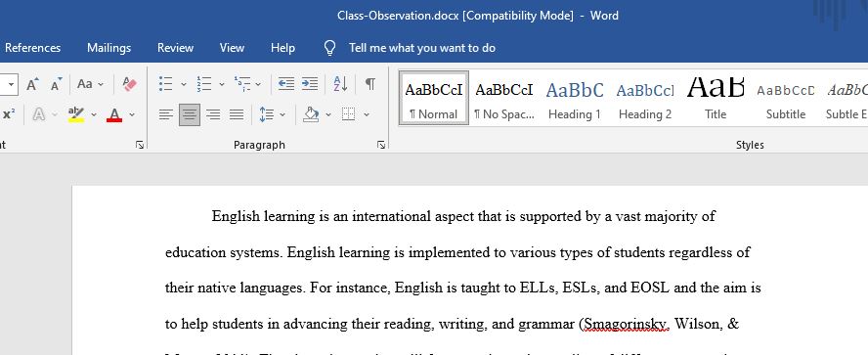Apply red font color
The height and width of the screenshot is (355, 868).
point(114,114)
